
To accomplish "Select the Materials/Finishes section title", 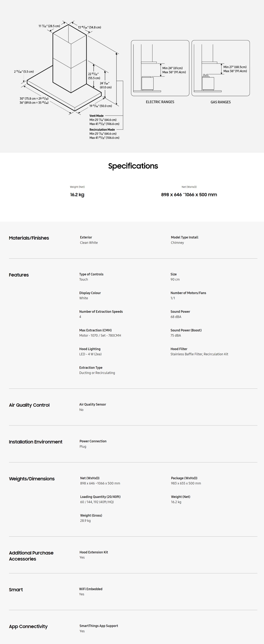I will [29, 238].
